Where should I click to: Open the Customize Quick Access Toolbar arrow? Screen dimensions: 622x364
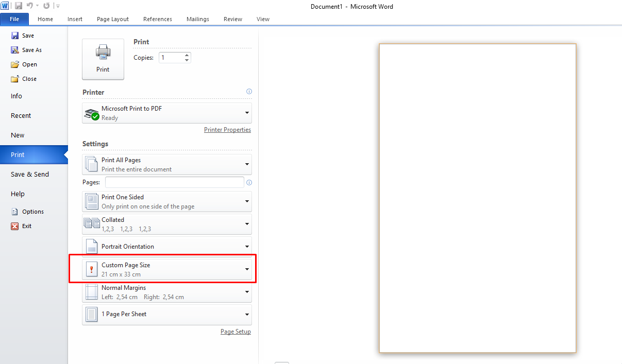[x=57, y=6]
